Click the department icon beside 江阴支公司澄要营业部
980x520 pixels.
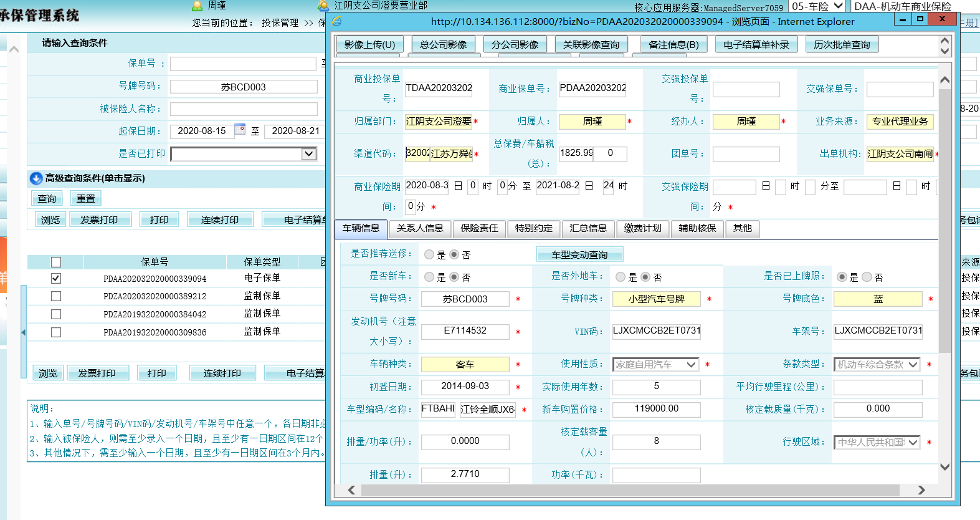click(x=323, y=6)
